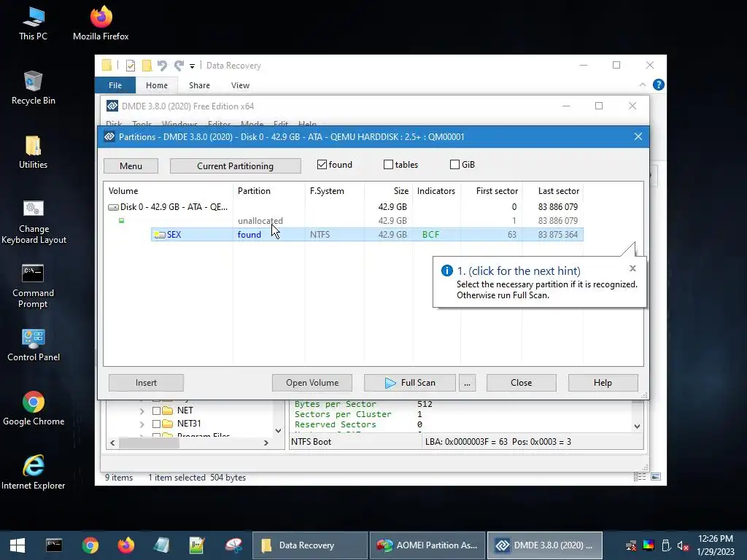Dismiss the hint balloon with its x
Image resolution: width=747 pixels, height=560 pixels.
(x=632, y=268)
